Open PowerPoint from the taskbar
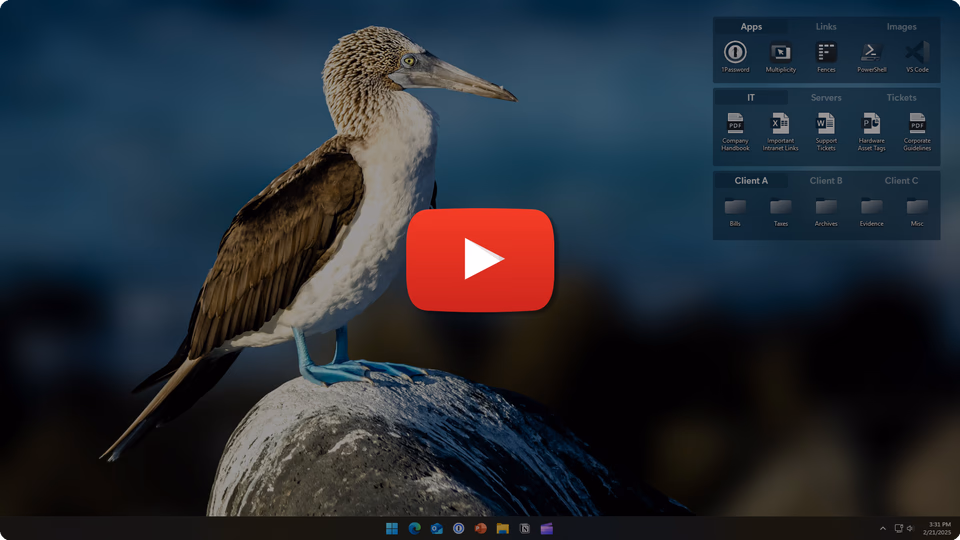 point(481,528)
